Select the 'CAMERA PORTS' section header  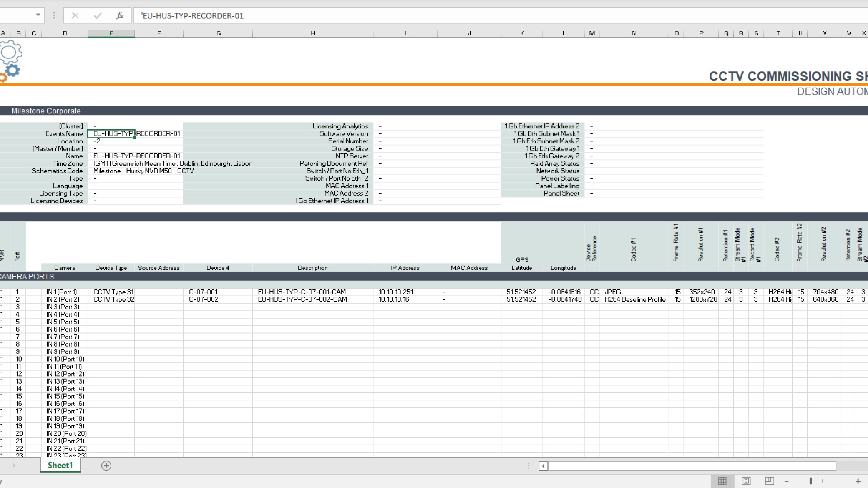(x=27, y=277)
